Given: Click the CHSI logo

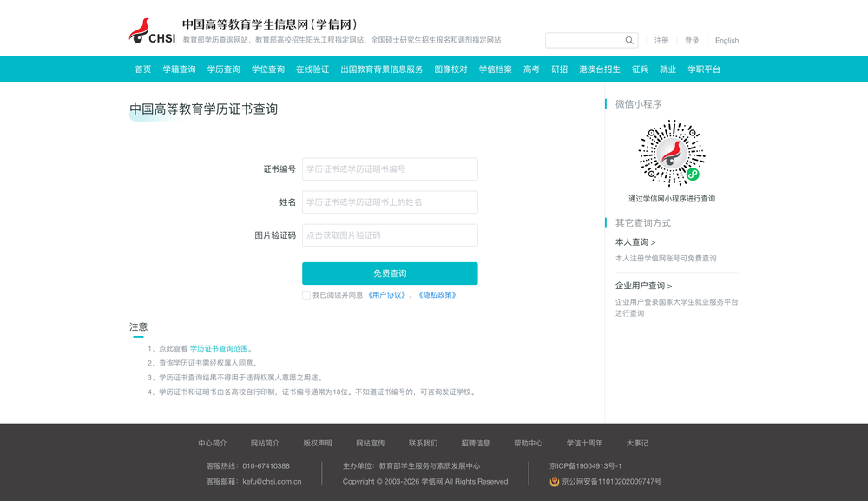Looking at the screenshot, I should click(152, 31).
